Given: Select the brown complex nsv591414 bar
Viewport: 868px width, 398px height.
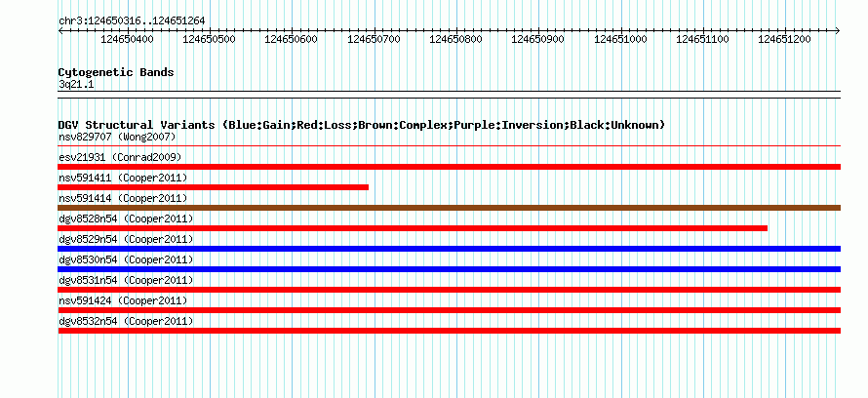Looking at the screenshot, I should pos(450,208).
